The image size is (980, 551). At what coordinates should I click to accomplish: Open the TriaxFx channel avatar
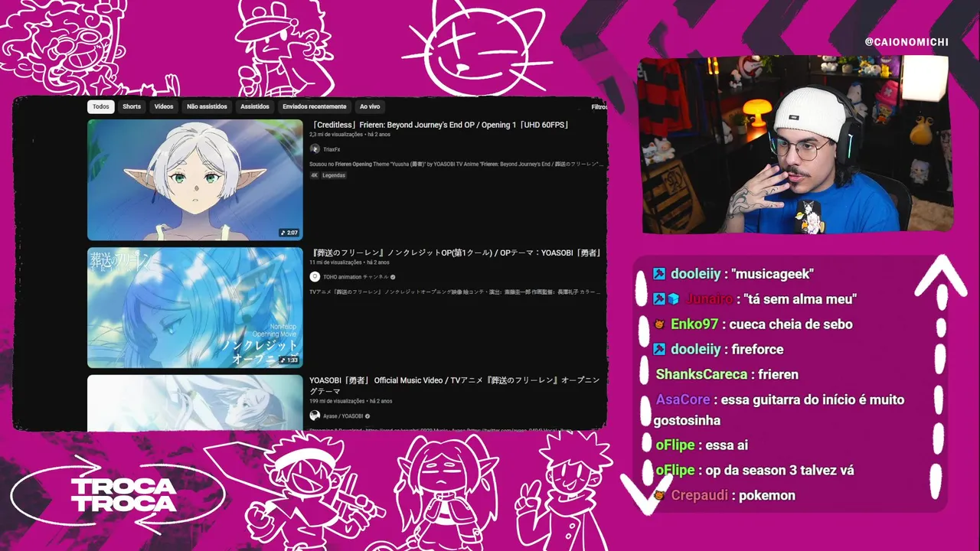[x=315, y=149]
